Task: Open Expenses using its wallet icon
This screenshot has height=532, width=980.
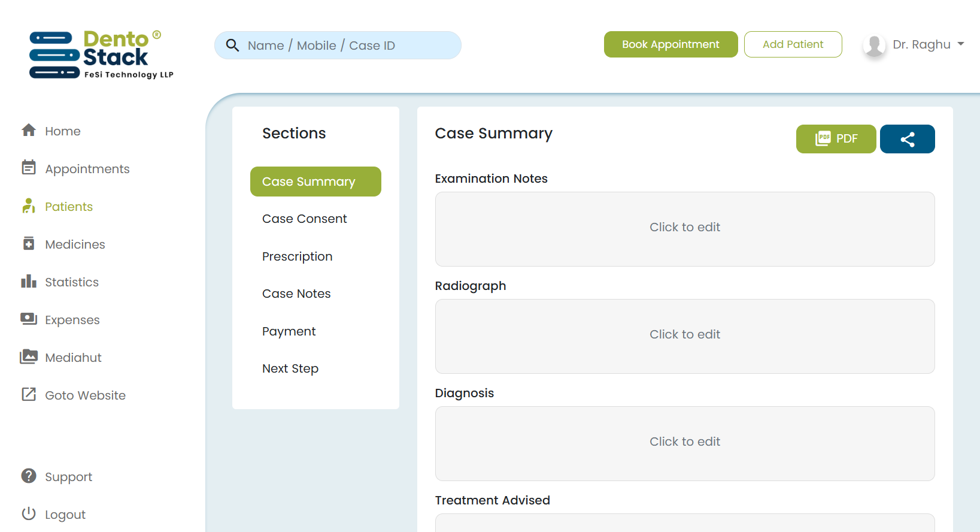Action: tap(29, 319)
